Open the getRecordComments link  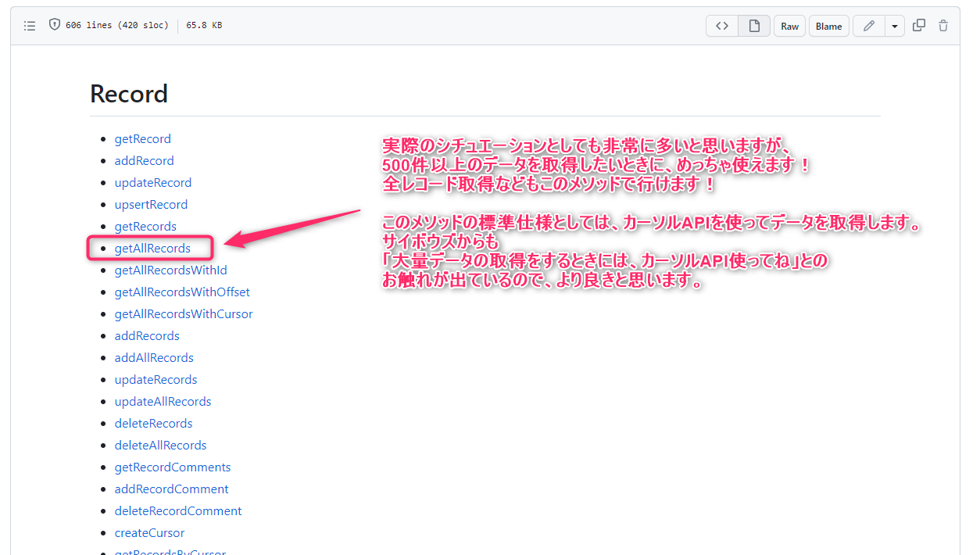(x=172, y=467)
